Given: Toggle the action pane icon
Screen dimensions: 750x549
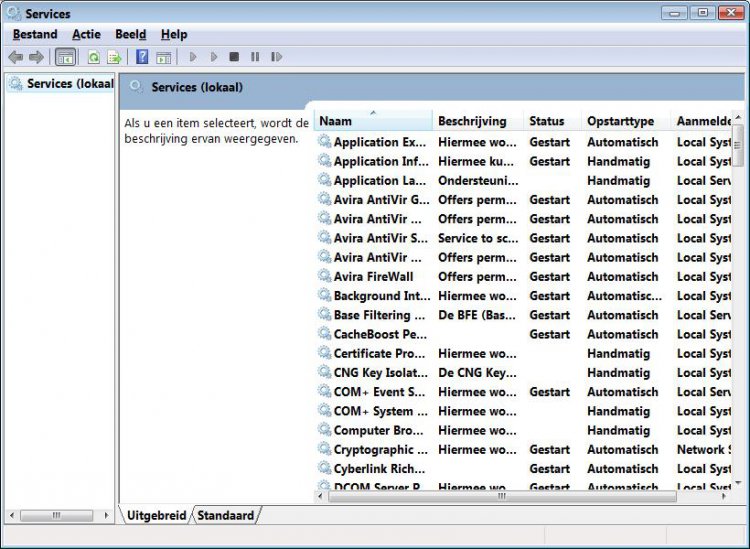Looking at the screenshot, I should [164, 57].
